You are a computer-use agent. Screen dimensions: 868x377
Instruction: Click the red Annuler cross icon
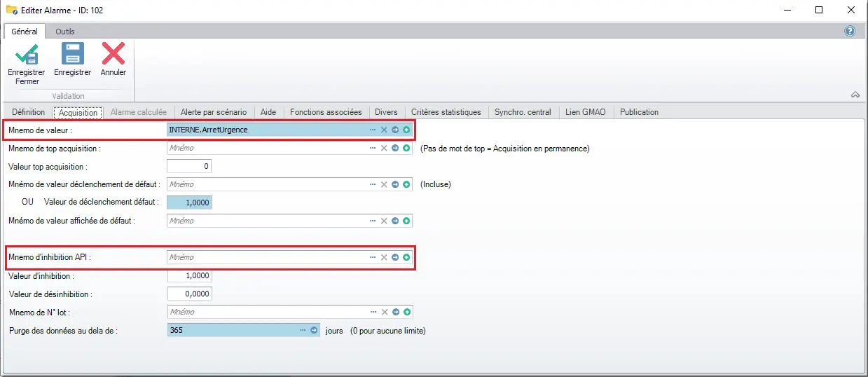(x=113, y=53)
